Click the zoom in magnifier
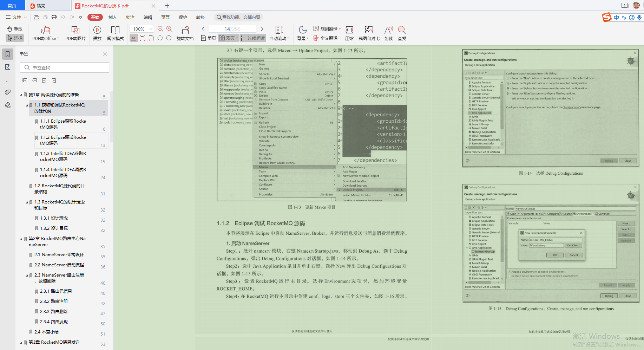 [x=169, y=29]
